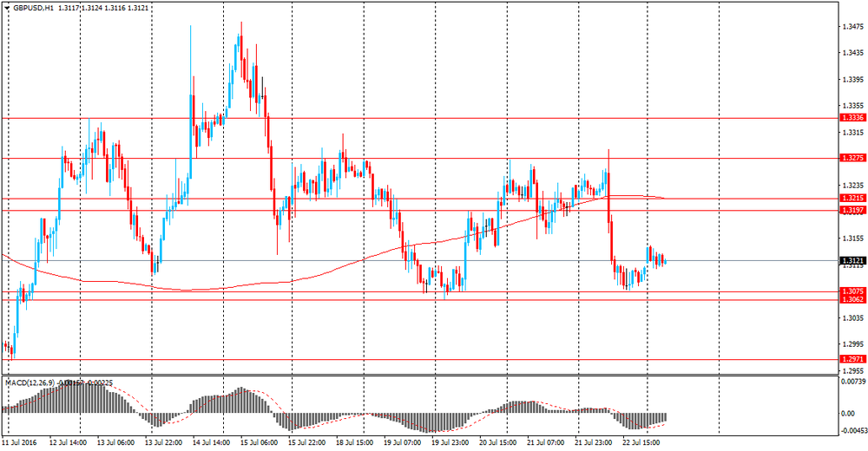Click the red 1.3062 level tag
This screenshot has height=451, width=868.
pyautogui.click(x=852, y=299)
